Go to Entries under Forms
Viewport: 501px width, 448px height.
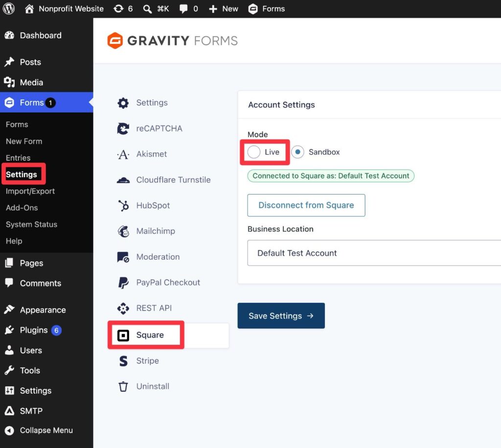pyautogui.click(x=18, y=158)
